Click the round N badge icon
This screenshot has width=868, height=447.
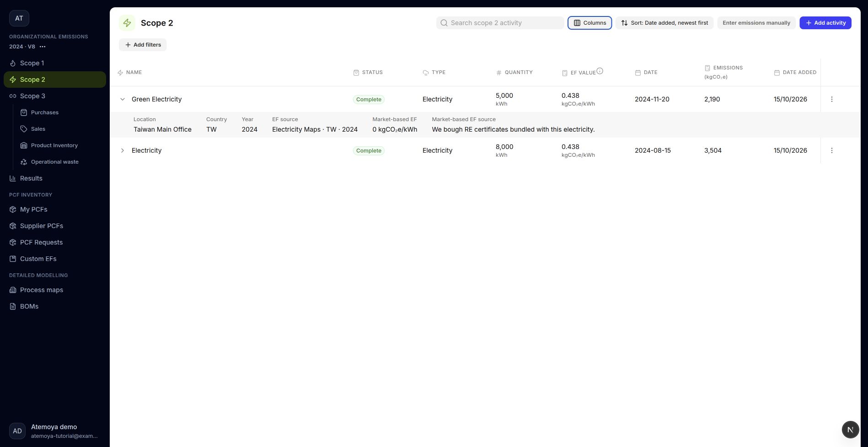(x=850, y=430)
